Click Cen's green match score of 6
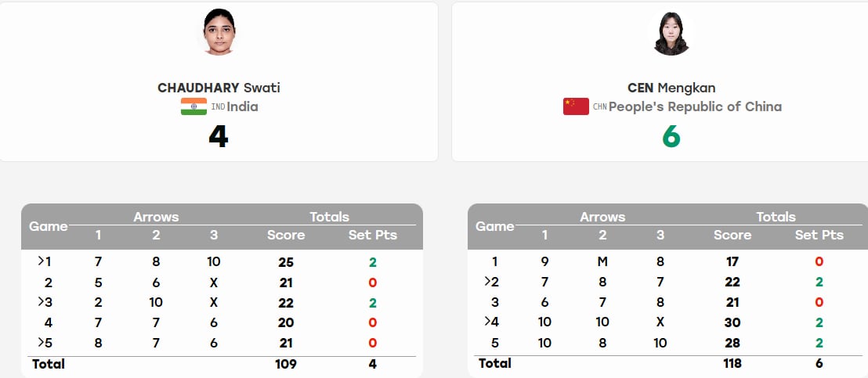 tap(671, 136)
